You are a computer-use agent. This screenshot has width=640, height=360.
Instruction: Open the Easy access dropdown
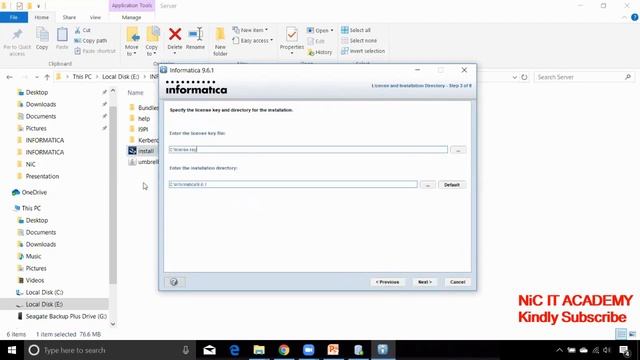click(253, 40)
